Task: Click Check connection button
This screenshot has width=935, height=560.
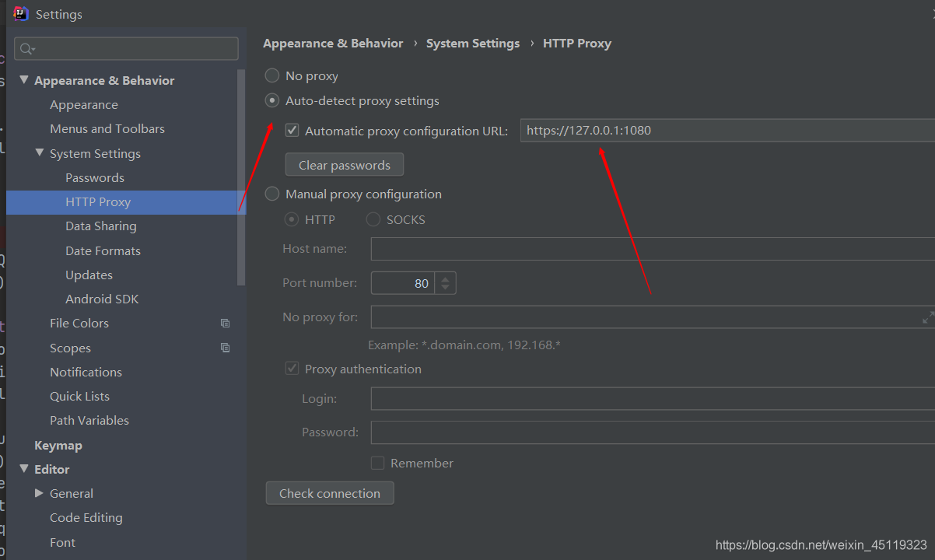Action: pyautogui.click(x=330, y=493)
